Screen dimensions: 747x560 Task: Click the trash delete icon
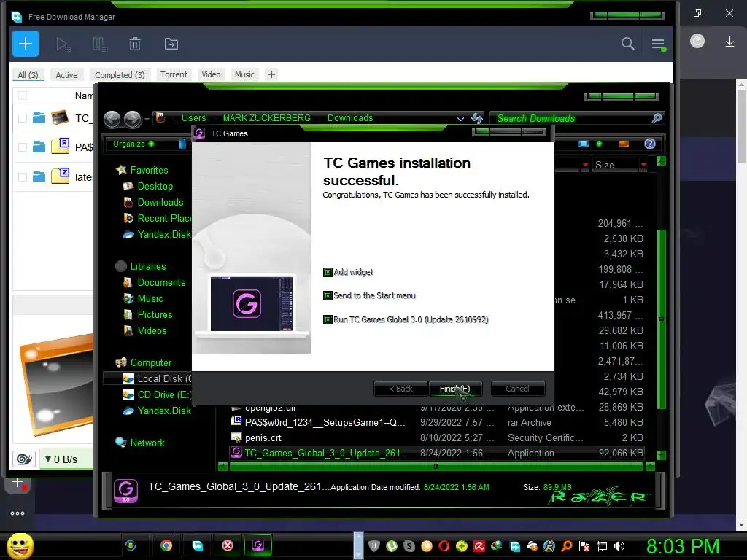(135, 44)
